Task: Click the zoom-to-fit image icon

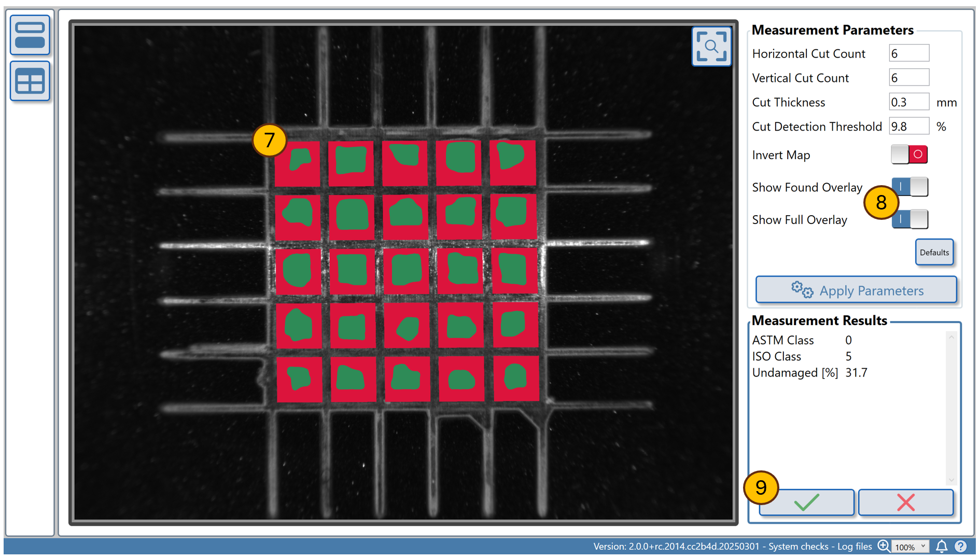Action: click(x=711, y=47)
